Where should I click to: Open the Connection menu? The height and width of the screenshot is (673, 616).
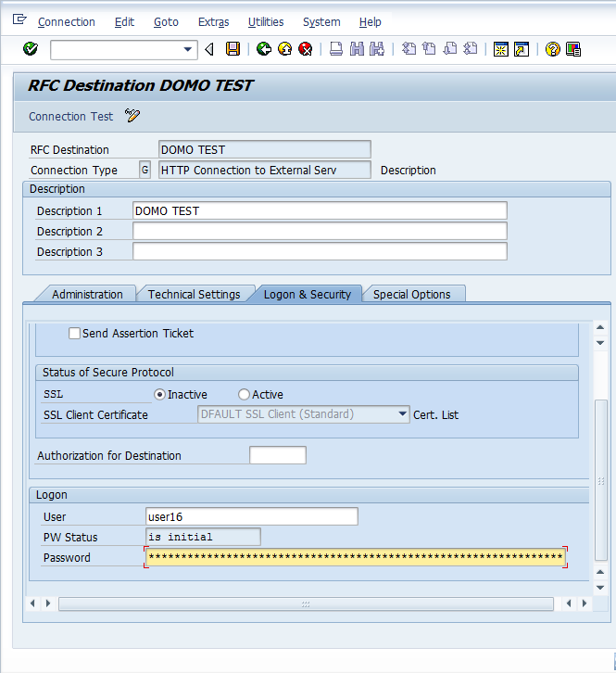(x=67, y=22)
